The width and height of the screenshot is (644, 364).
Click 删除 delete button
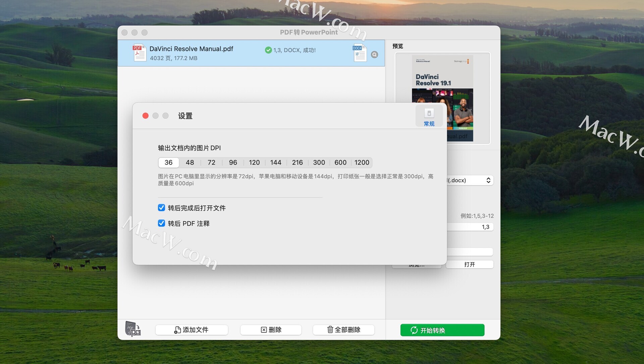pos(271,330)
